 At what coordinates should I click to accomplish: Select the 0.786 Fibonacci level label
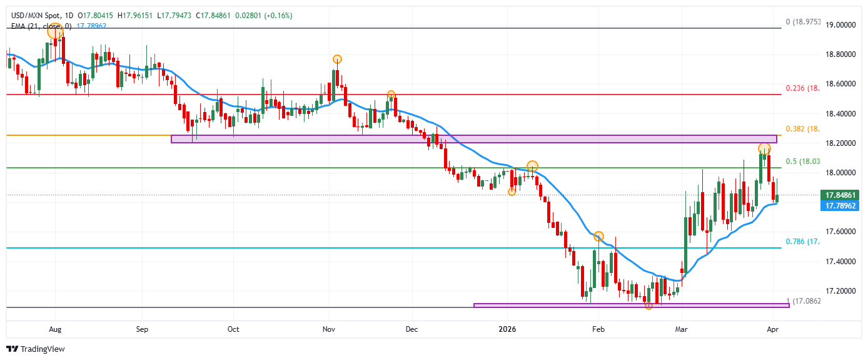click(802, 242)
